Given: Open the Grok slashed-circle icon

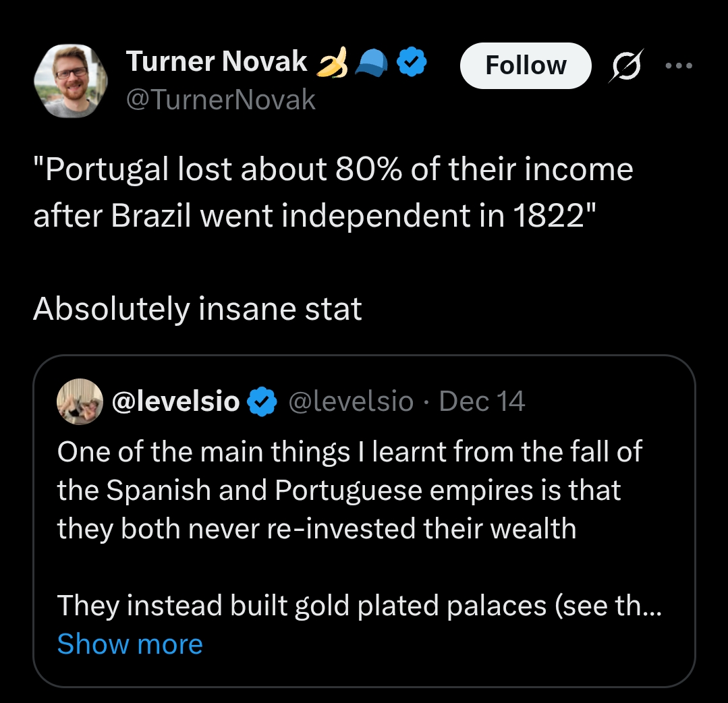Looking at the screenshot, I should click(x=626, y=65).
